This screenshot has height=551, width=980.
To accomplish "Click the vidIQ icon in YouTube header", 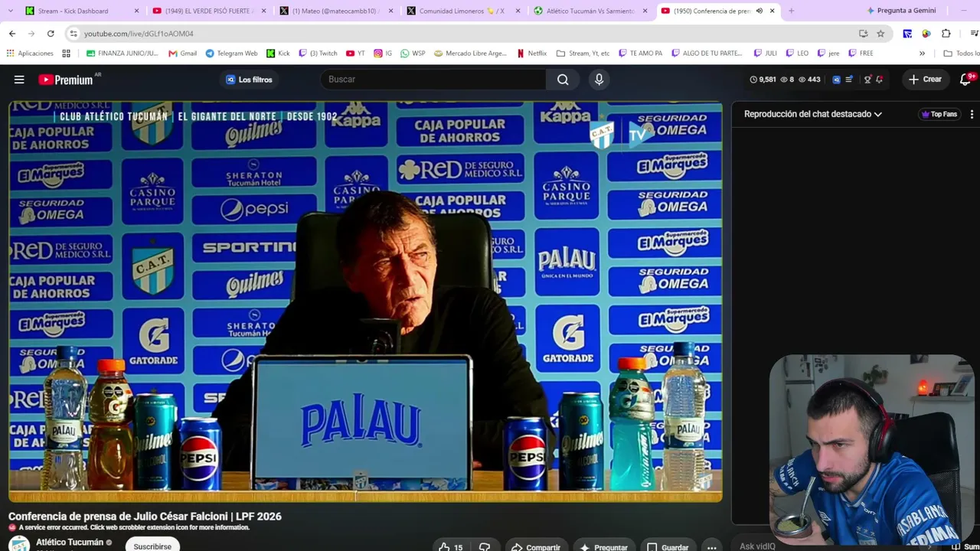I will click(836, 80).
